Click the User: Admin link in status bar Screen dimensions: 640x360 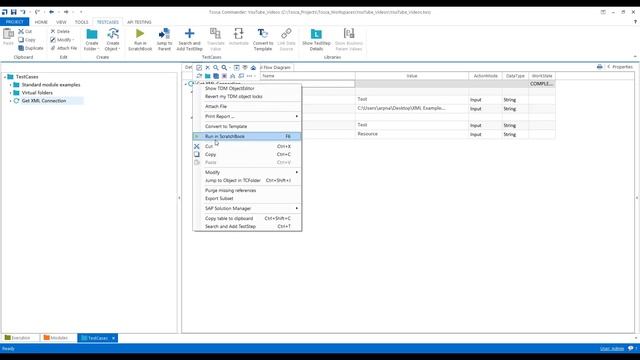[x=612, y=349]
